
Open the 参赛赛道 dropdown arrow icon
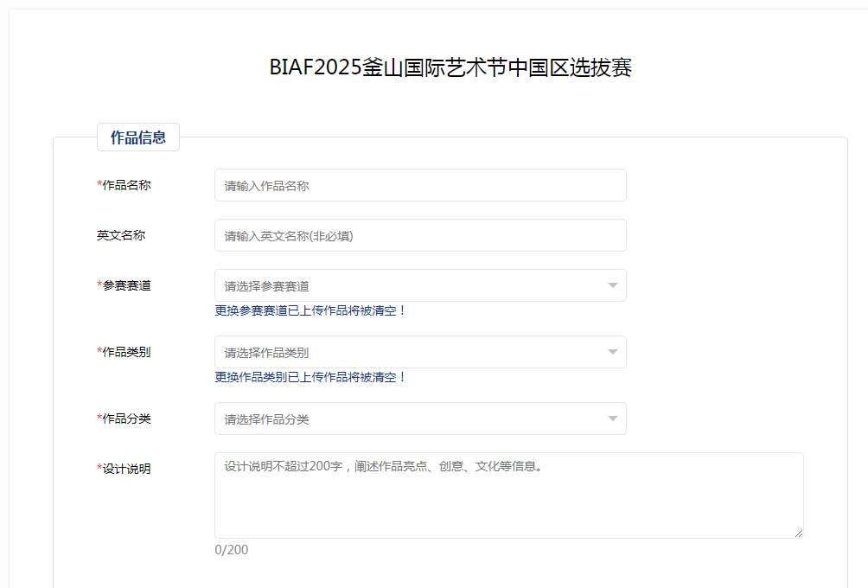tap(612, 285)
